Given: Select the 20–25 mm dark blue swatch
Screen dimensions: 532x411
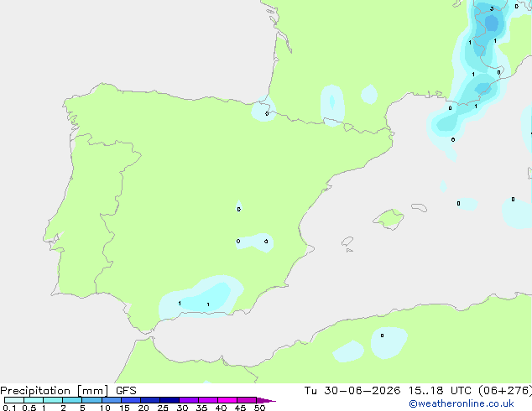Looking at the screenshot, I should (150, 400).
